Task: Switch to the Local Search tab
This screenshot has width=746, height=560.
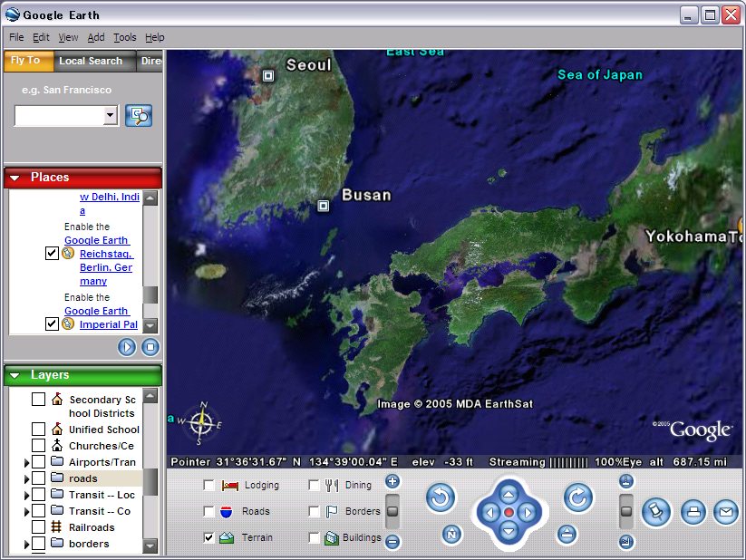Action: [91, 61]
